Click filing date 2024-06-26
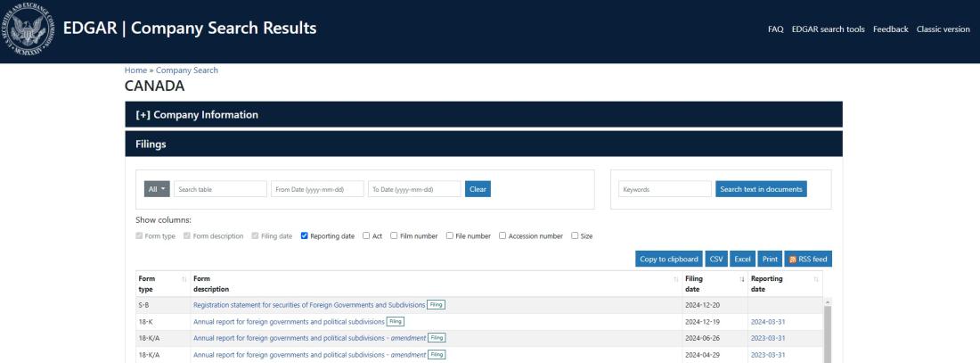980x363 pixels. click(703, 338)
